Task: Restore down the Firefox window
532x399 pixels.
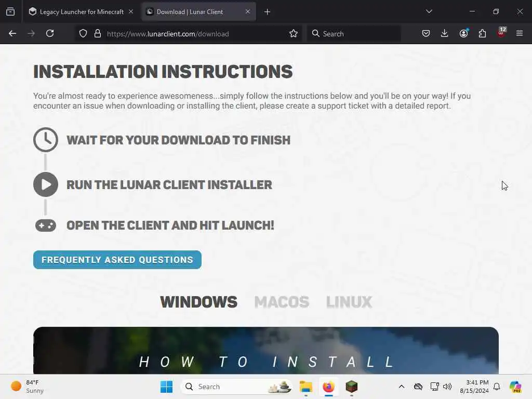Action: point(496,11)
